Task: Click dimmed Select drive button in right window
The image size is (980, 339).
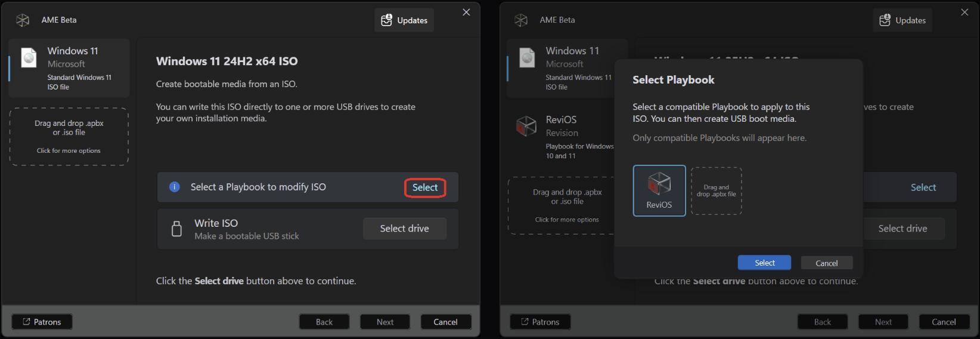Action: [x=903, y=229]
